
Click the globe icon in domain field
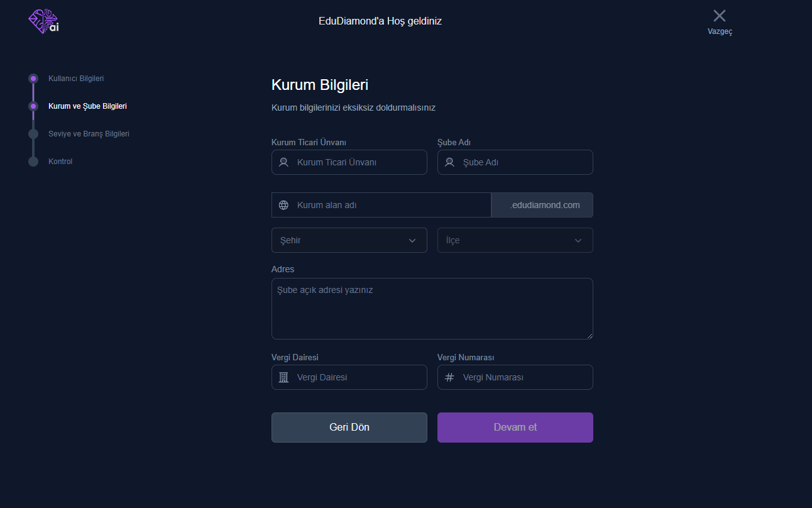pyautogui.click(x=284, y=205)
